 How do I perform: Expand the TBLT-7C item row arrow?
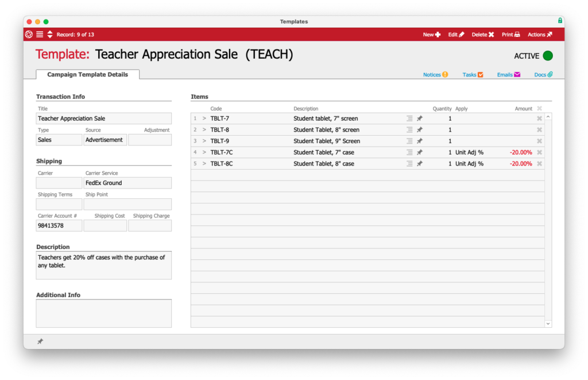point(204,152)
